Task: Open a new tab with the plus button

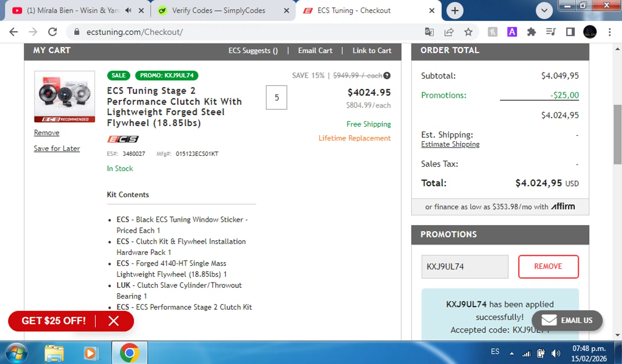Action: point(455,11)
